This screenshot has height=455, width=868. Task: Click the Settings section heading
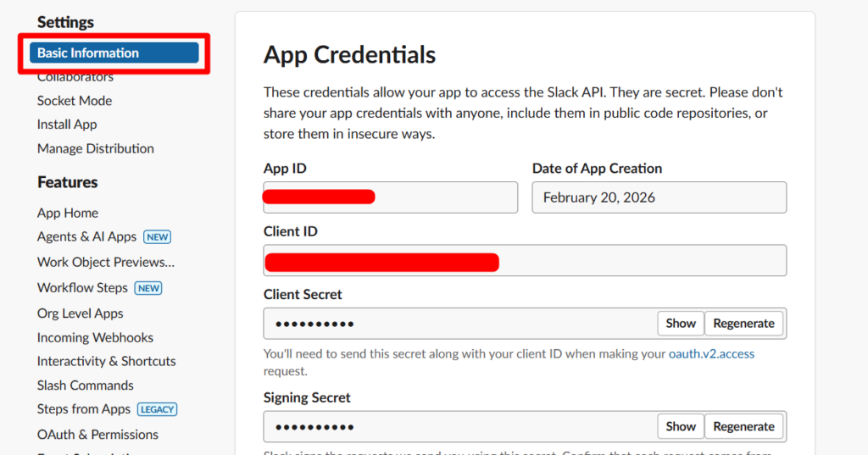coord(65,22)
